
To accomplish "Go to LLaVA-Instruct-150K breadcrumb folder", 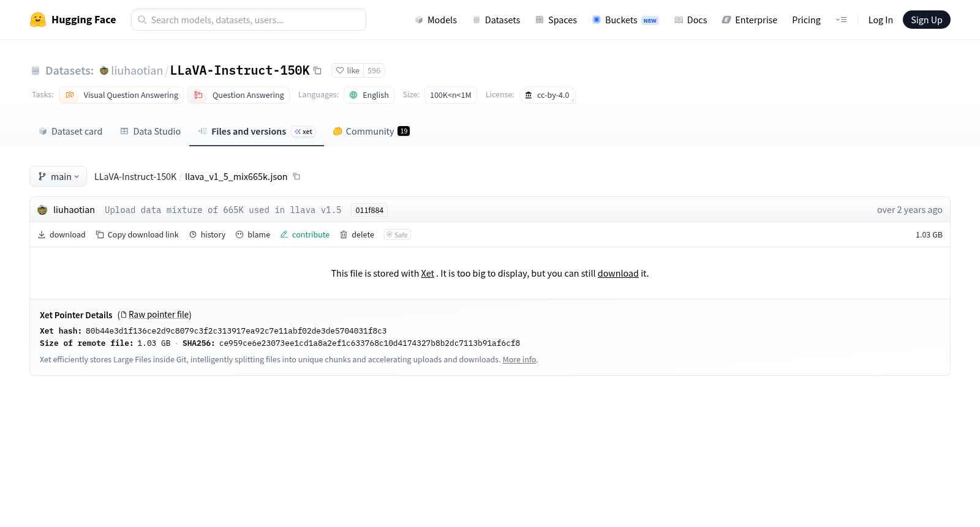I will (x=135, y=176).
